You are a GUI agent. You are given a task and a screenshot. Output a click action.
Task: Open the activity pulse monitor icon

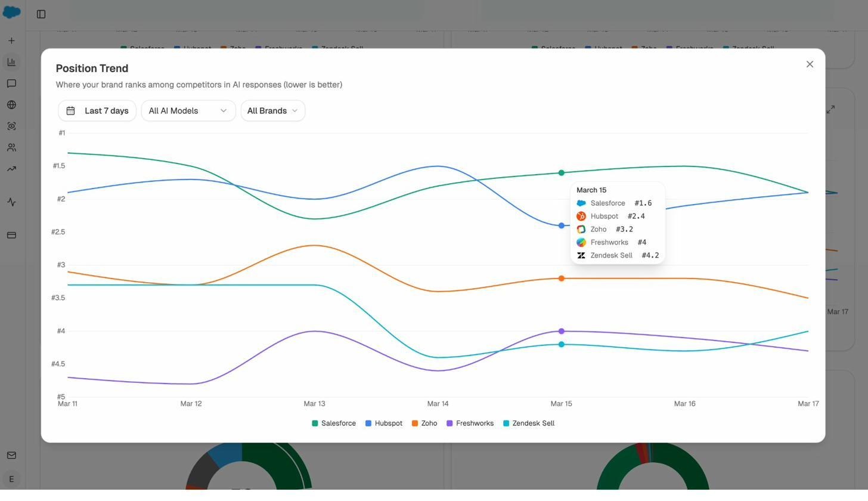coord(11,202)
